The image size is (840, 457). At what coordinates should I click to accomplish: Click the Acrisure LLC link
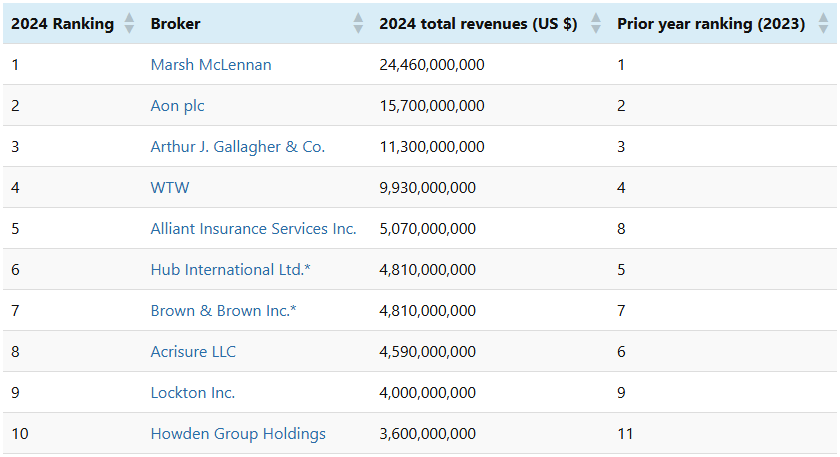point(193,352)
